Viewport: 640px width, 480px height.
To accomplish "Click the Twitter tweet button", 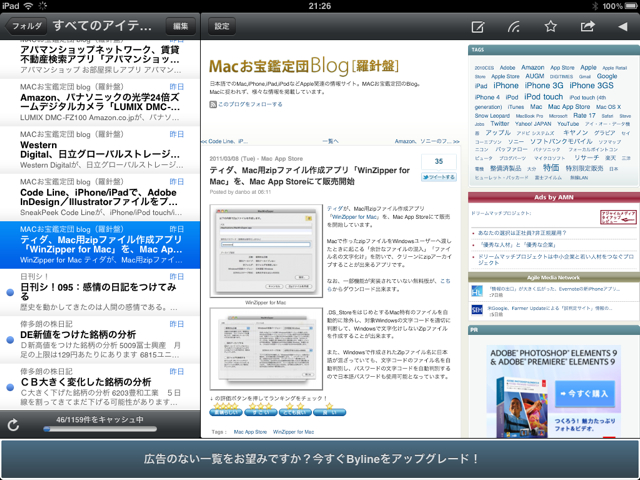I will pos(438,176).
